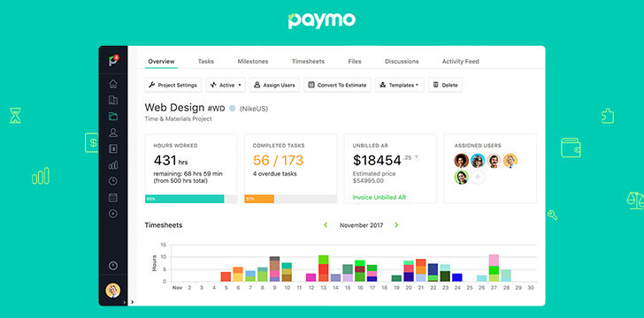Switch to the Activity Feed tab
Viewport: 644px width, 318px height.
(x=460, y=61)
